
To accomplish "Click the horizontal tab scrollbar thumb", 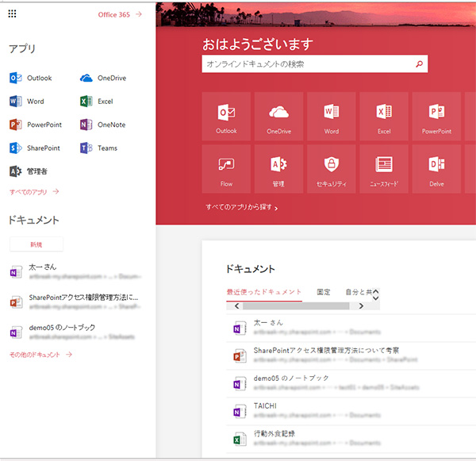I will (296, 305).
